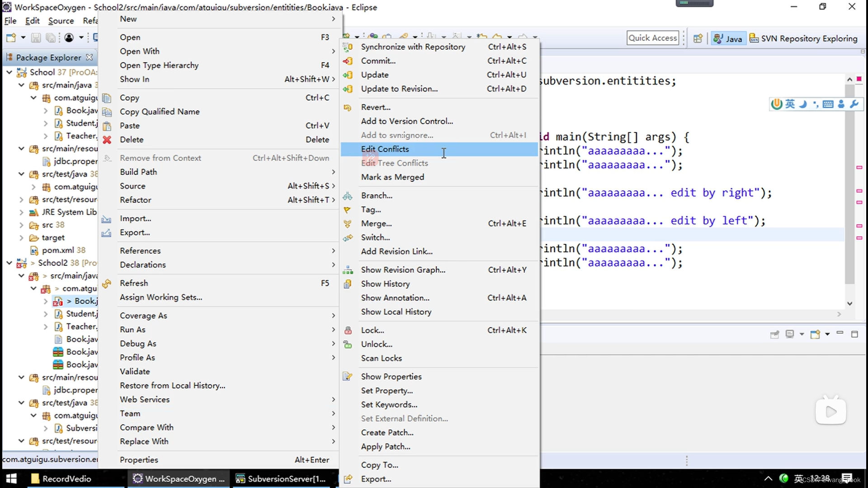This screenshot has height=488, width=868.
Task: Switch to SVN Repository Exploring perspective
Action: coord(803,38)
